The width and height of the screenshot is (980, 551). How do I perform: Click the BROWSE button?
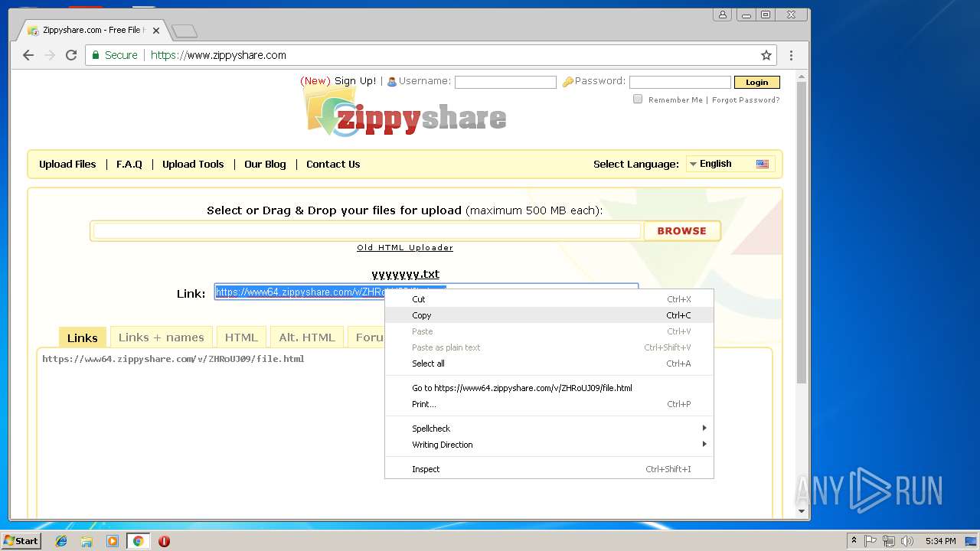pyautogui.click(x=681, y=230)
